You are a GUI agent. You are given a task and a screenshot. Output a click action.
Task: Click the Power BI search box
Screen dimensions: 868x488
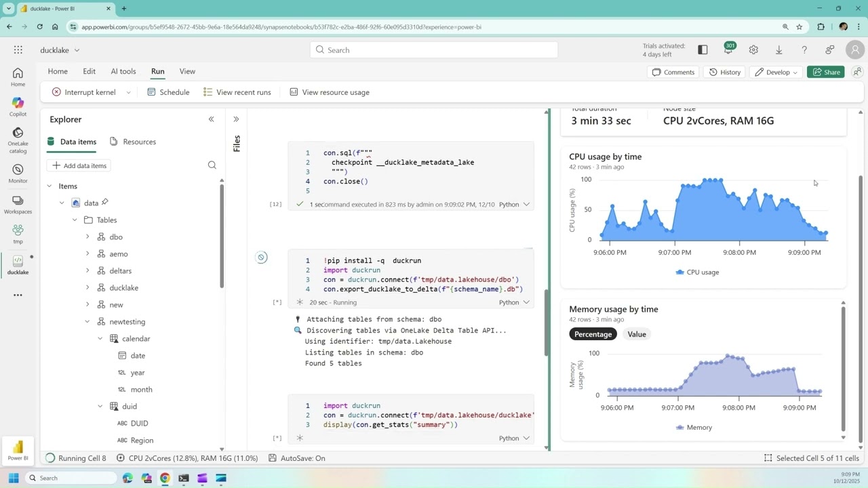[x=434, y=49]
